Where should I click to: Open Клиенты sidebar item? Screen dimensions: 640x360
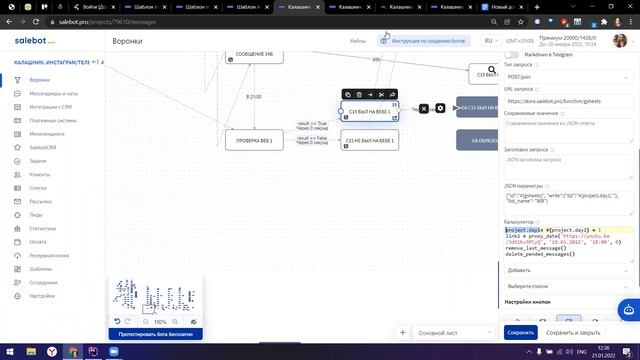coord(40,174)
